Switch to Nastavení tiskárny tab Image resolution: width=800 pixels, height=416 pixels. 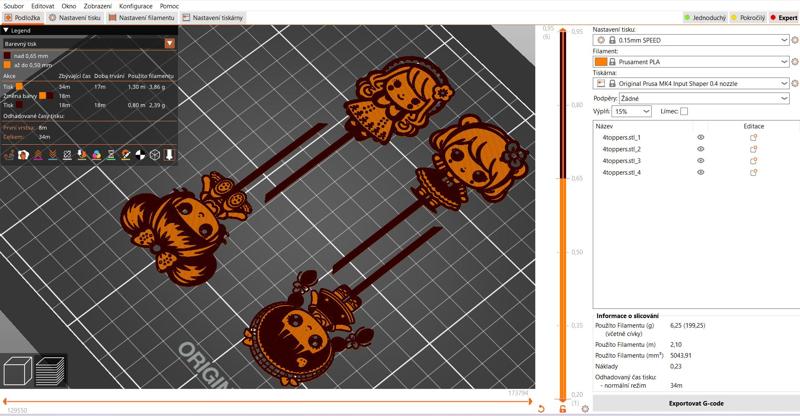[x=213, y=17]
